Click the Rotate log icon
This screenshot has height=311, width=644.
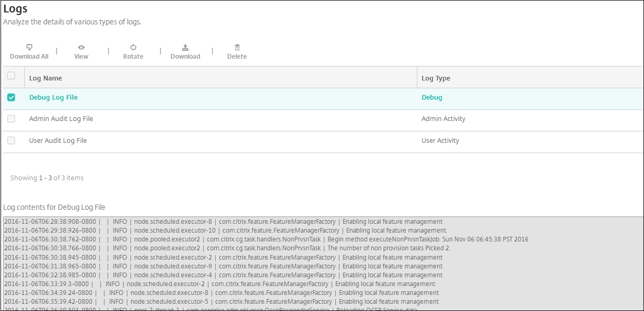coord(133,47)
